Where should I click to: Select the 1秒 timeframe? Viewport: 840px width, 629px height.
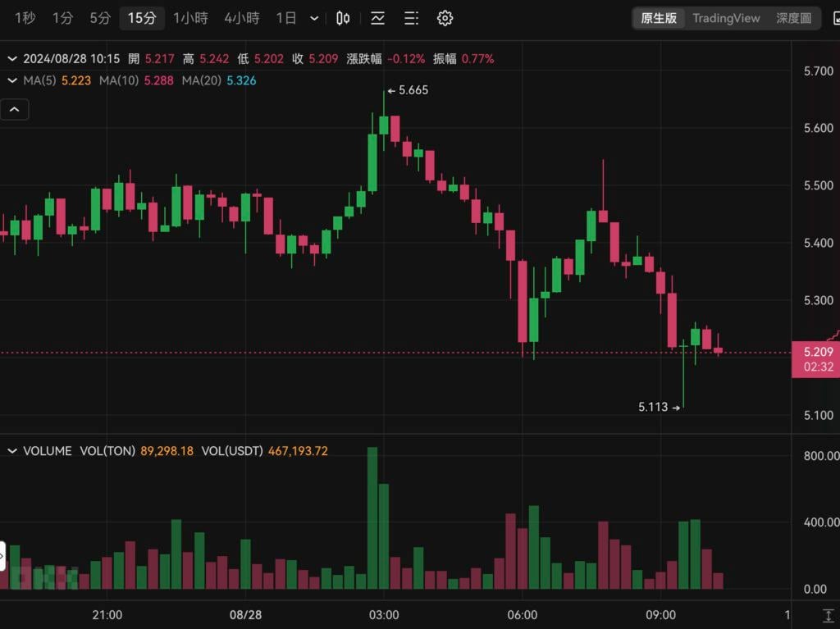pyautogui.click(x=25, y=18)
